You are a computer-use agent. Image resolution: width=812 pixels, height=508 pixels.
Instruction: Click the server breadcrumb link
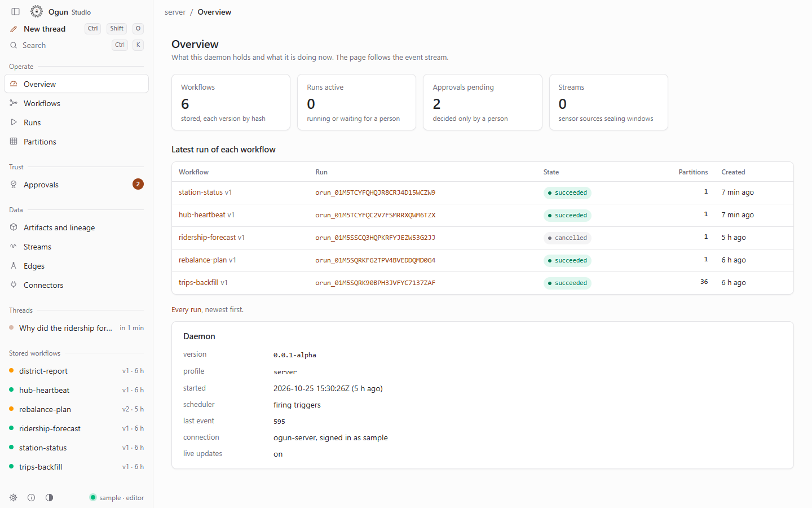coord(175,12)
